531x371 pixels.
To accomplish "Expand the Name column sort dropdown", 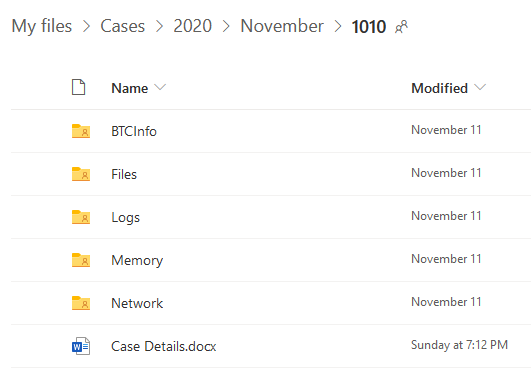I will pos(160,88).
